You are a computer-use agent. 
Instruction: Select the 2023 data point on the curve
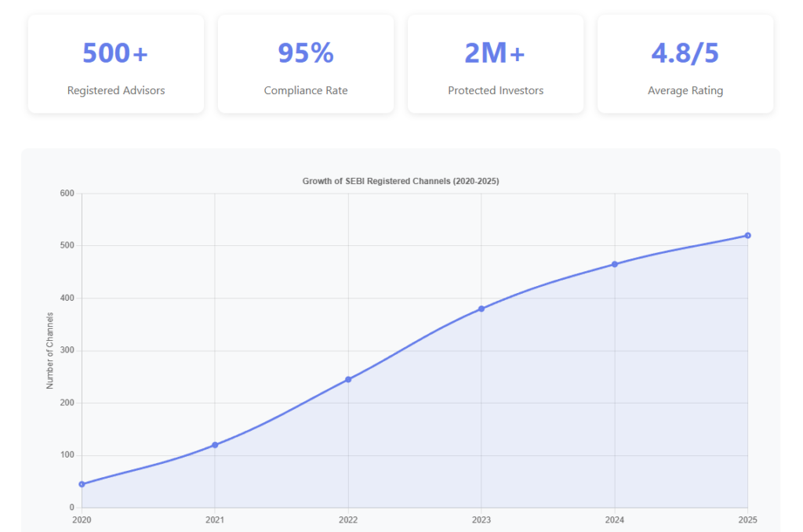pos(481,309)
